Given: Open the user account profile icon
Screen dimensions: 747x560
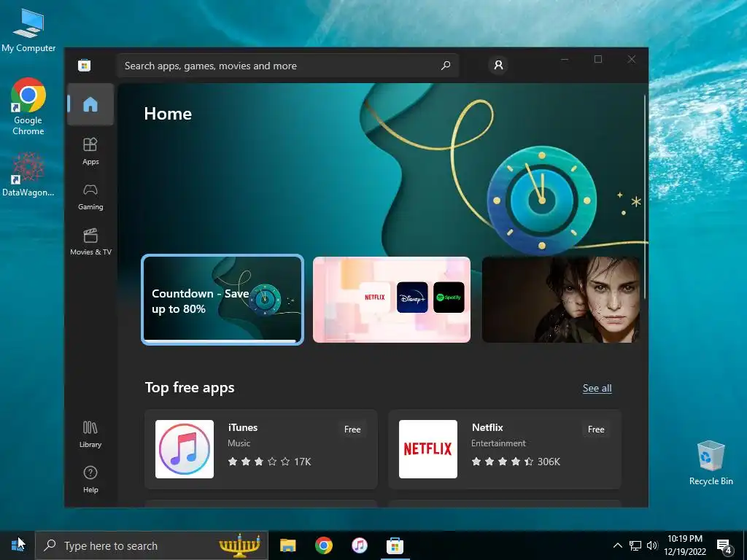Looking at the screenshot, I should click(498, 65).
